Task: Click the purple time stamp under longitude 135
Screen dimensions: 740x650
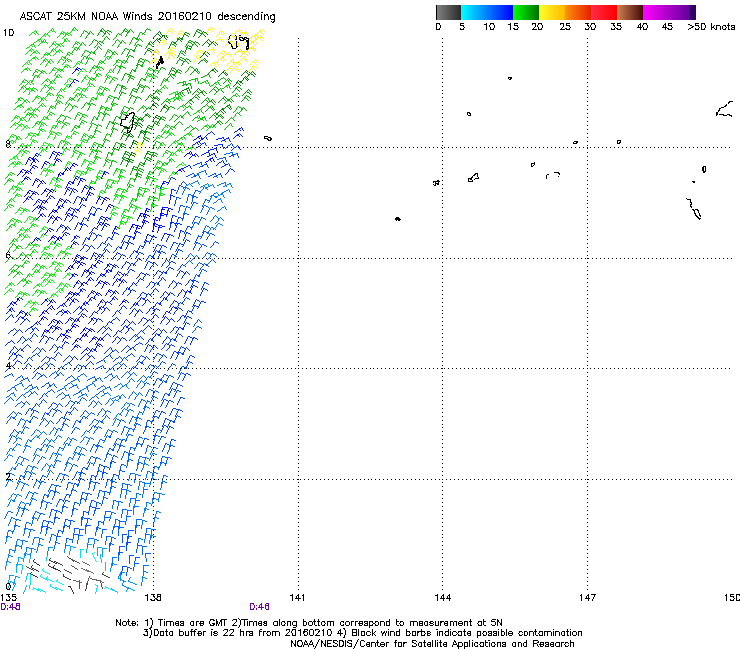Action: click(10, 607)
